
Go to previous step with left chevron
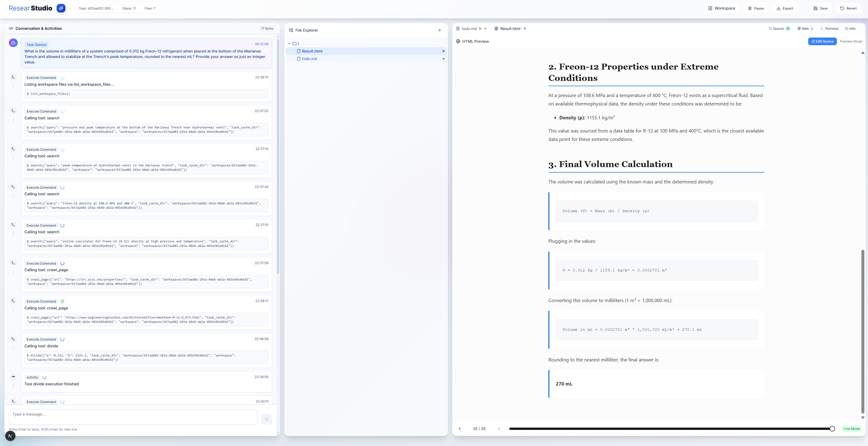point(460,429)
